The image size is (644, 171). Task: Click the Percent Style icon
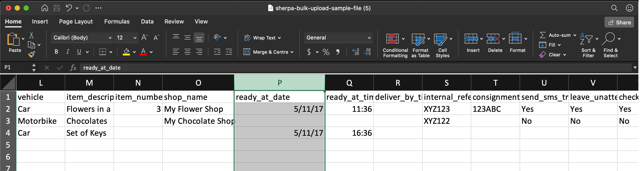[326, 52]
